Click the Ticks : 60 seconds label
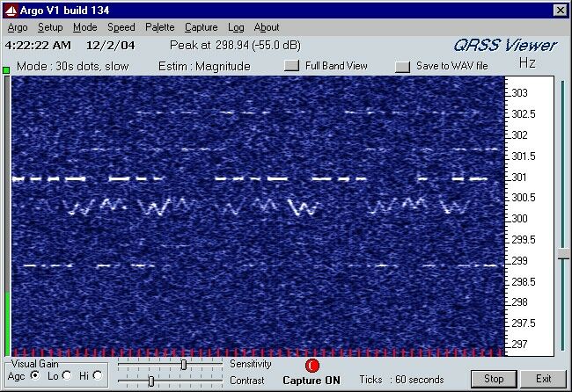572x392 pixels. point(401,380)
